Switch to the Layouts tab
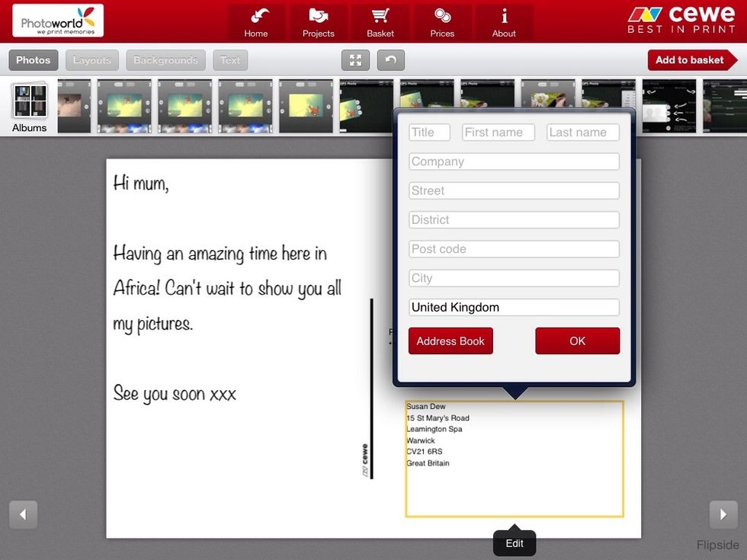Image resolution: width=747 pixels, height=560 pixels. 91,60
